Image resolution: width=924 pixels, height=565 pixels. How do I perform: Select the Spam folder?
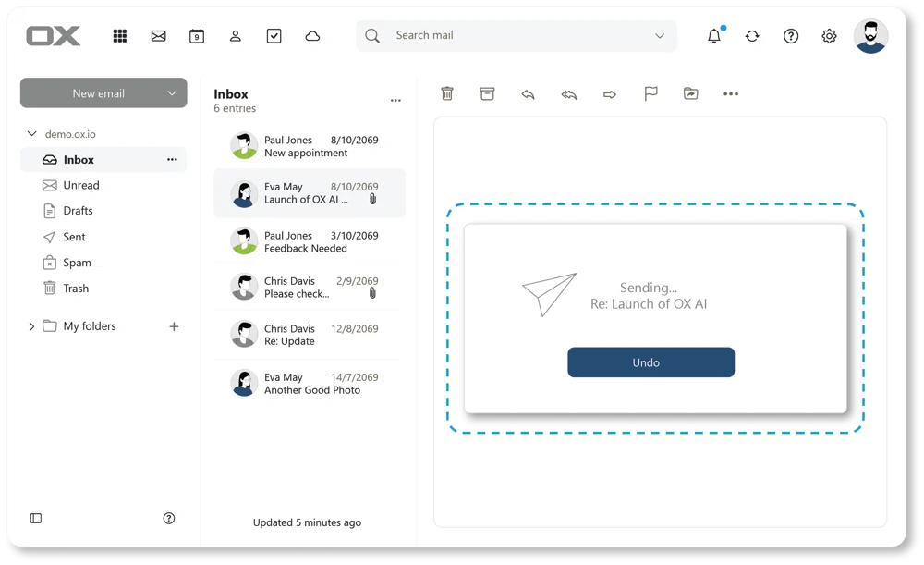tap(77, 263)
